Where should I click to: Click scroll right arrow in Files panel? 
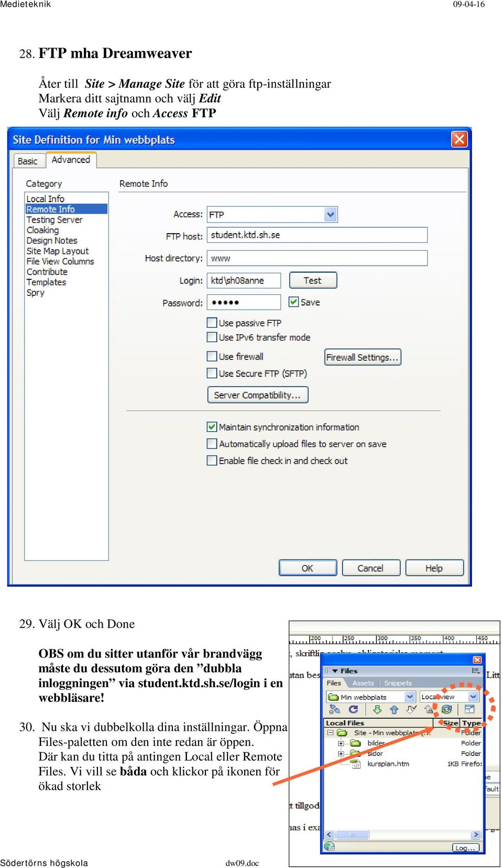coord(476,834)
